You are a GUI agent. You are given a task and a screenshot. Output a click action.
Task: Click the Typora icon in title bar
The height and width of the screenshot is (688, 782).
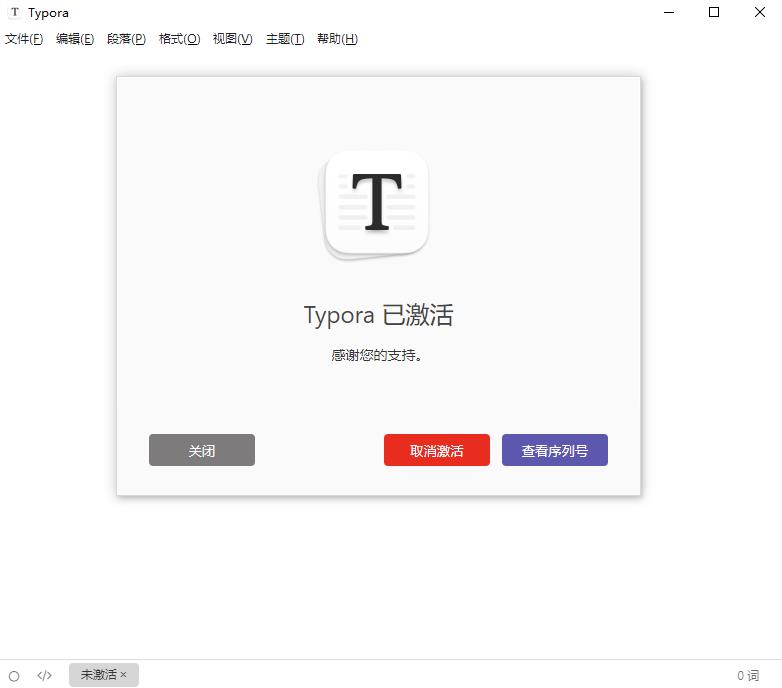[x=15, y=12]
